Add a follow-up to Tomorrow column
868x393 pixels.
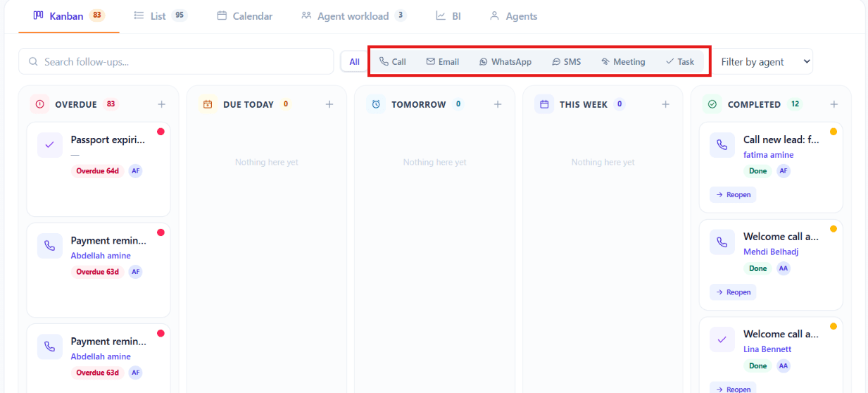point(498,104)
